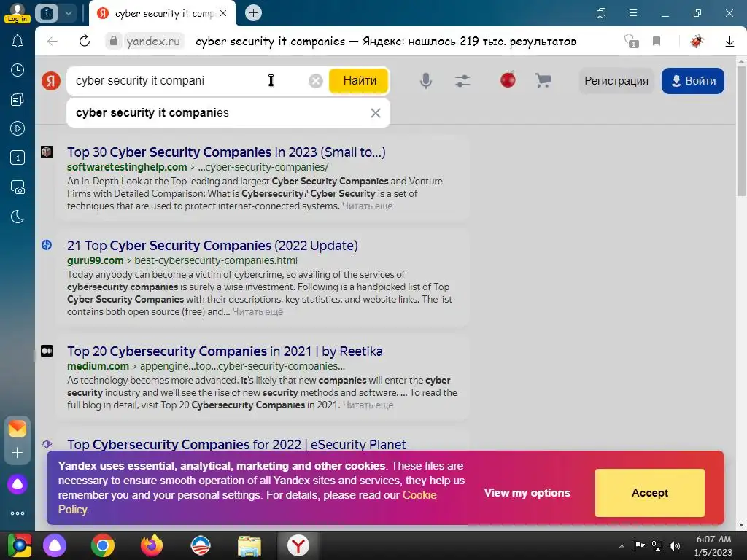Open File Explorer from taskbar
This screenshot has height=560, width=747.
(249, 545)
